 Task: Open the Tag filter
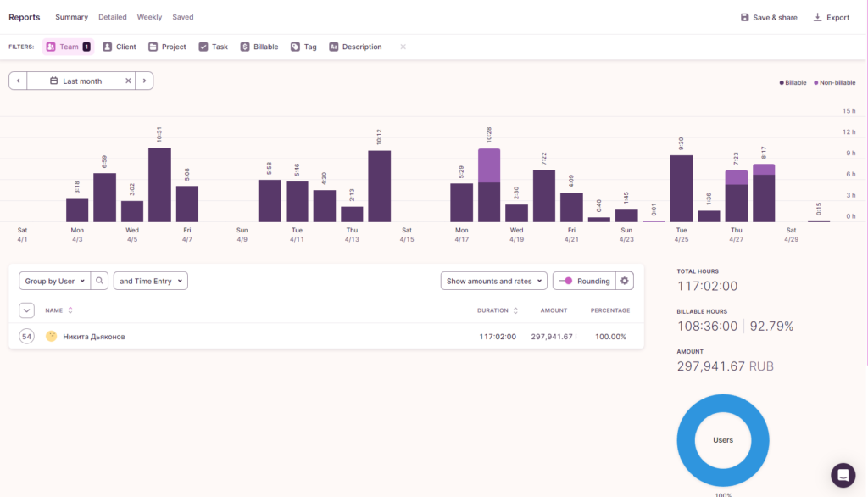(x=303, y=47)
